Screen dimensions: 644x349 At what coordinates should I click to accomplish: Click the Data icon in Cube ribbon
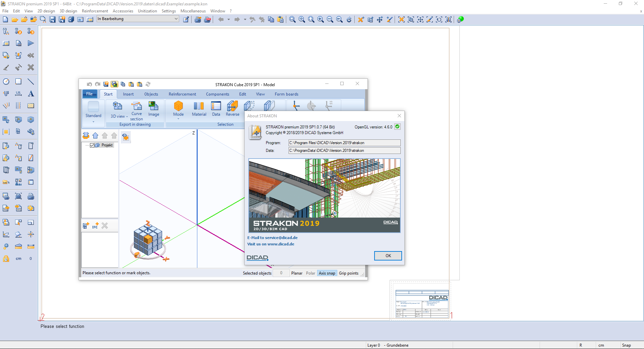click(x=216, y=109)
